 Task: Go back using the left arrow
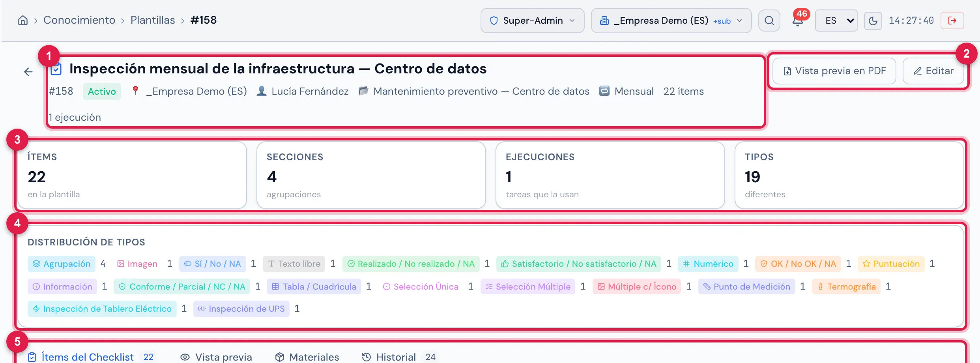pyautogui.click(x=28, y=72)
